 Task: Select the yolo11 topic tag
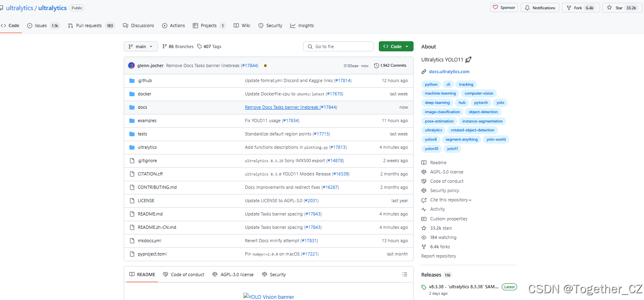point(452,149)
